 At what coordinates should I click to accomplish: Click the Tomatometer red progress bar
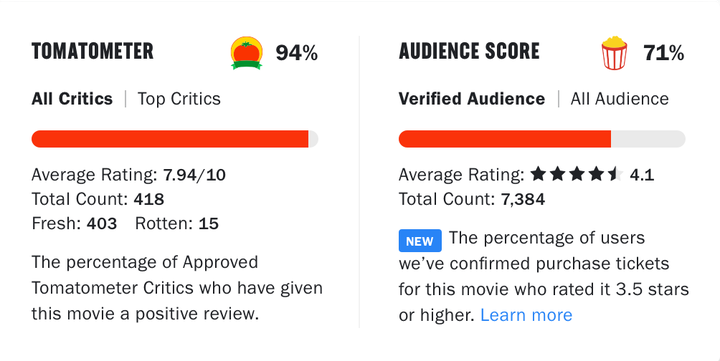tap(174, 139)
